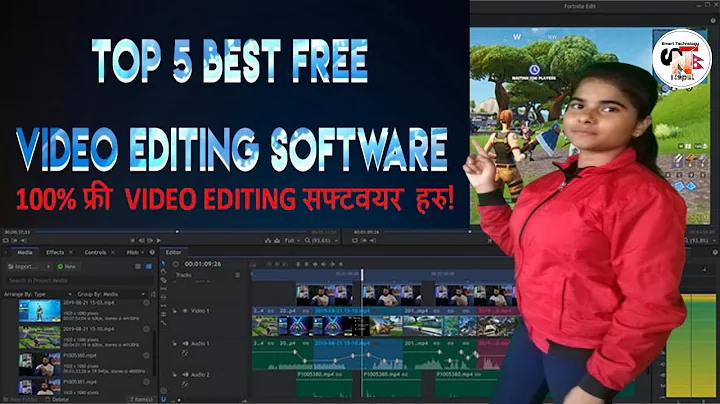Toggle the link icon under Audio 2

[x=185, y=384]
